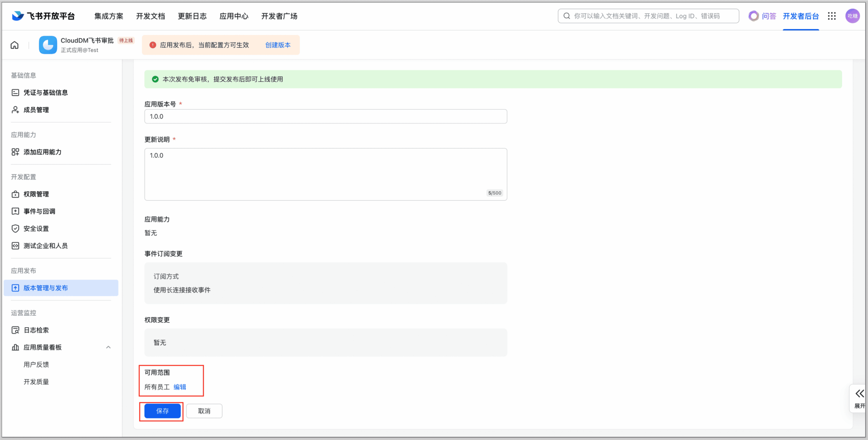The width and height of the screenshot is (868, 440).
Task: Click the purple user avatar
Action: (x=852, y=16)
